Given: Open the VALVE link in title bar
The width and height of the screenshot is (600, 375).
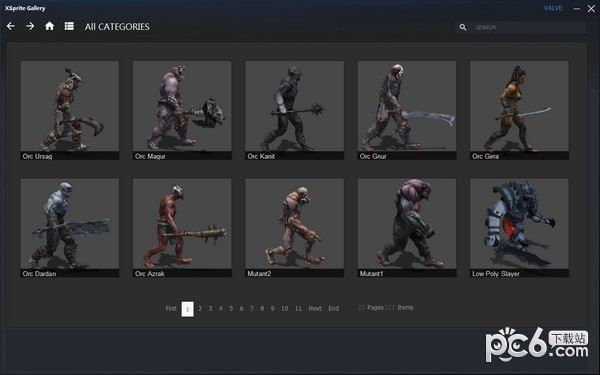Looking at the screenshot, I should tap(553, 8).
